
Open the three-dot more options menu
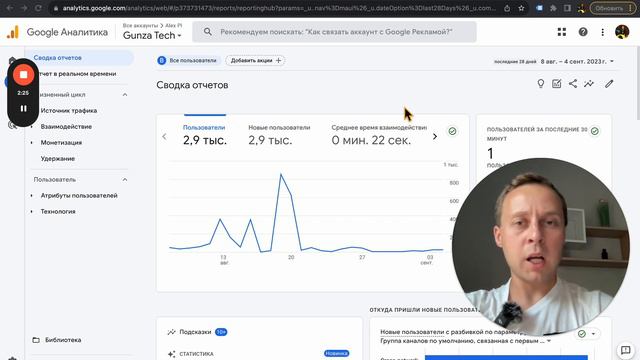tap(602, 32)
